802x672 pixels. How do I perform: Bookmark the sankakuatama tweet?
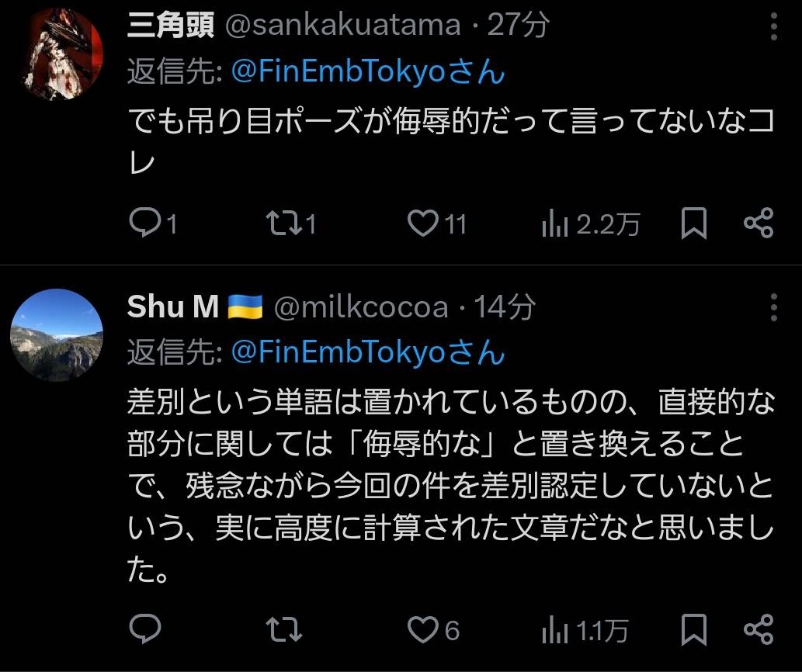tap(693, 223)
